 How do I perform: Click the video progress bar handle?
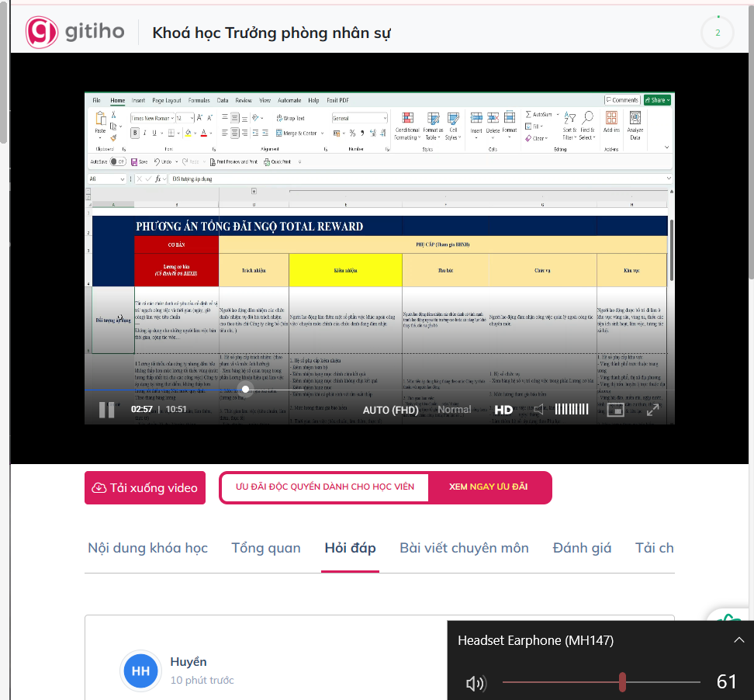[245, 390]
